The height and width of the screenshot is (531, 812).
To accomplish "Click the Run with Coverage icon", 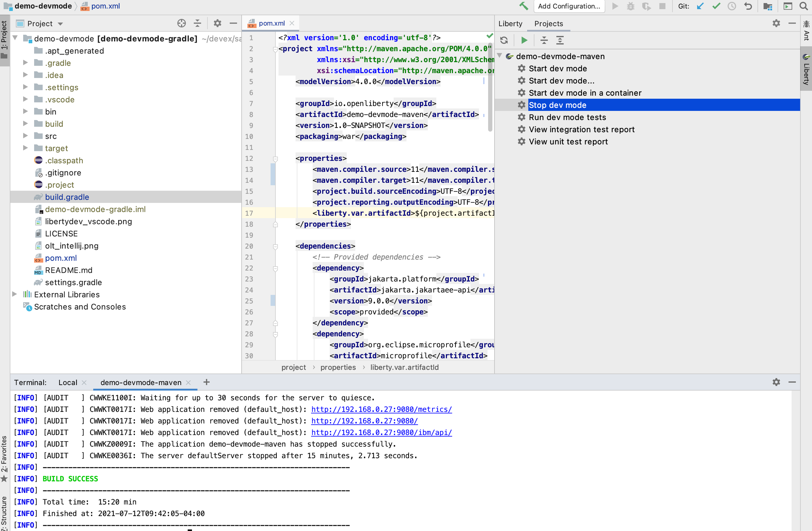I will click(646, 6).
